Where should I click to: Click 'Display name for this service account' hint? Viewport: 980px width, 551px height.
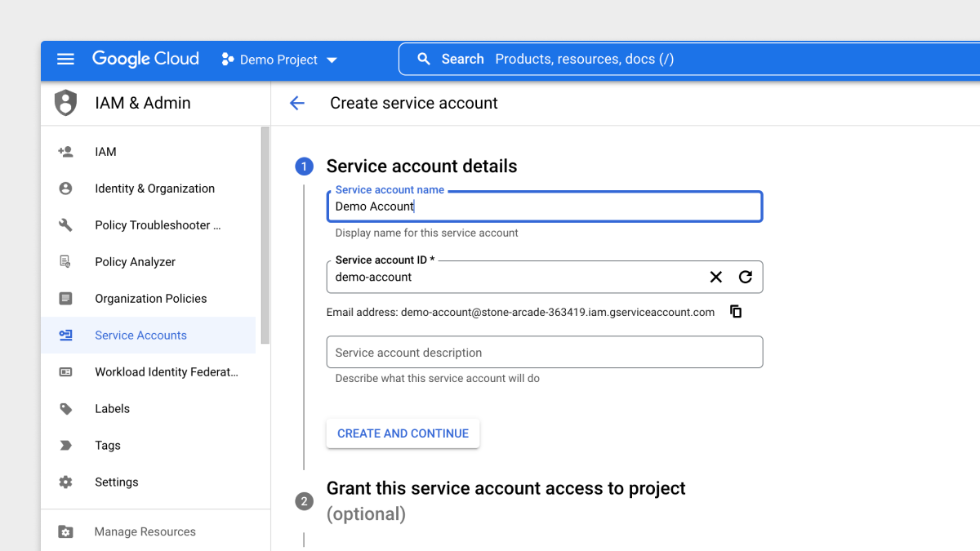[427, 233]
